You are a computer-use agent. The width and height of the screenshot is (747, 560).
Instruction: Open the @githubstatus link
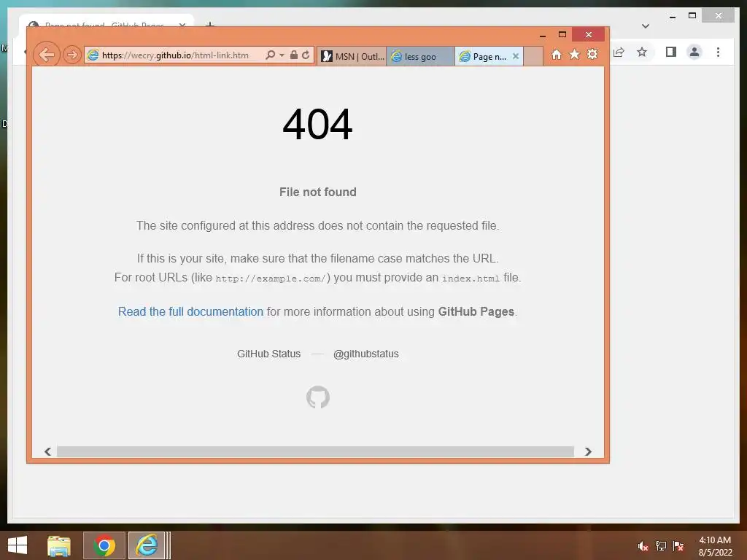pyautogui.click(x=366, y=354)
